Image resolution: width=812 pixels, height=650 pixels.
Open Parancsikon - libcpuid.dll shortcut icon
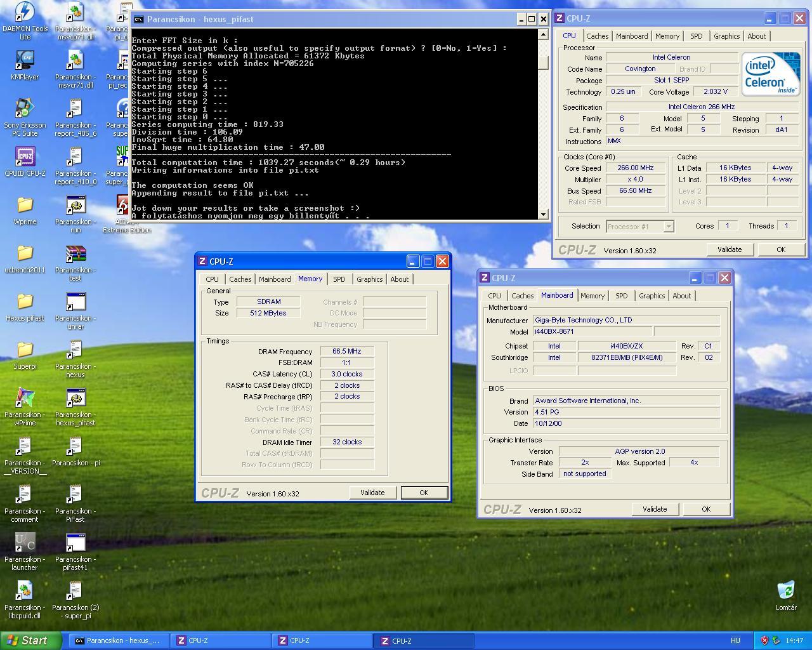[25, 590]
